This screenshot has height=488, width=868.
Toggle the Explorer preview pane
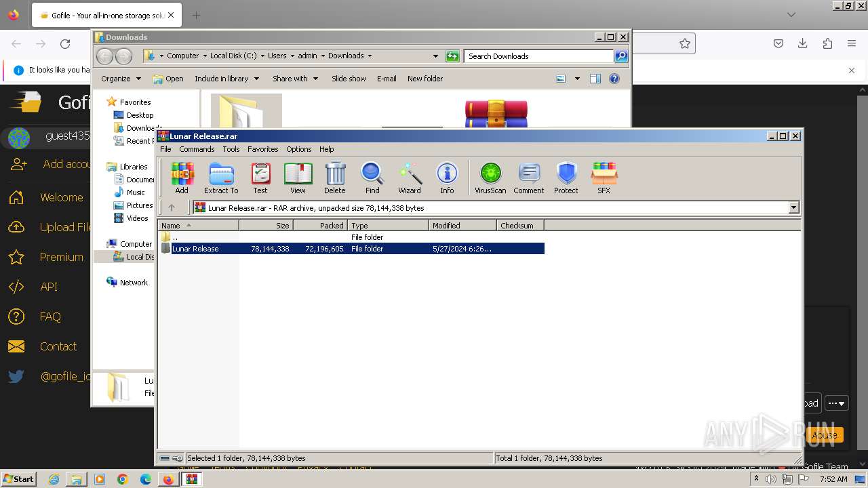(x=595, y=79)
